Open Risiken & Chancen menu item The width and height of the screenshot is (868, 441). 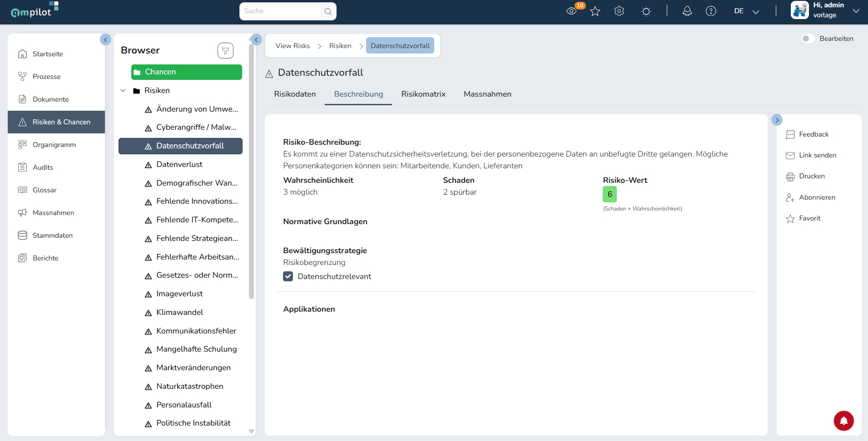pos(56,122)
